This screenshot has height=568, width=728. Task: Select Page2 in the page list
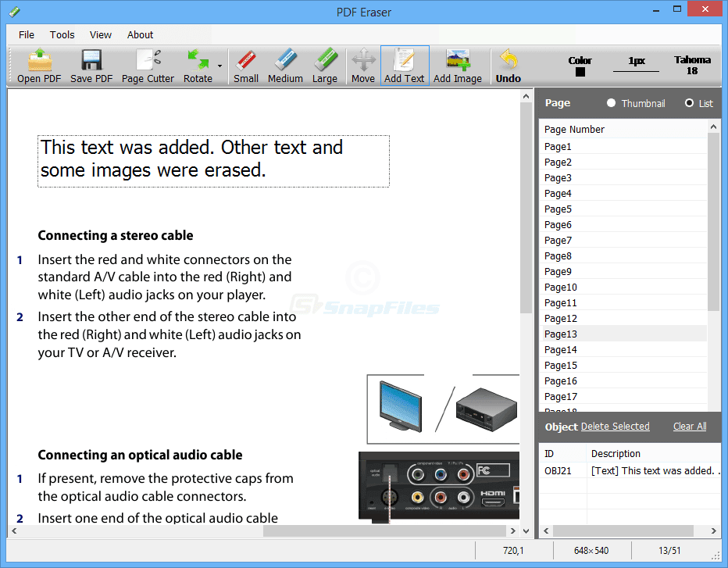click(x=623, y=162)
